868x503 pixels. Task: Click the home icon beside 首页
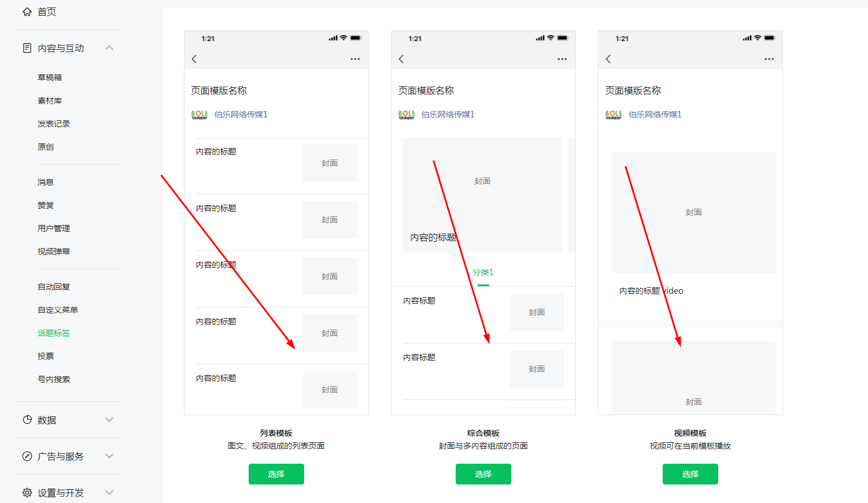pos(27,12)
